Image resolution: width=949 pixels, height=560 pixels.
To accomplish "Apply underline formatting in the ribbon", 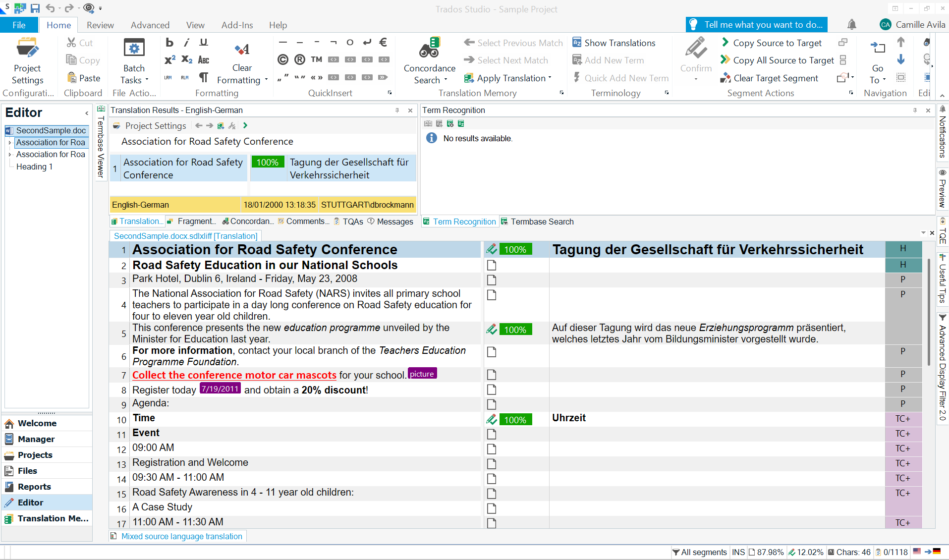I will (x=203, y=43).
